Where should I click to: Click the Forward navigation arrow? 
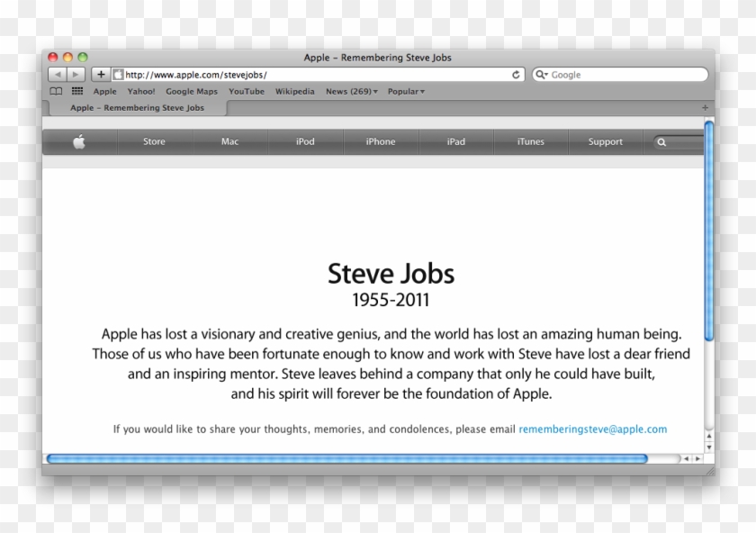coord(76,75)
